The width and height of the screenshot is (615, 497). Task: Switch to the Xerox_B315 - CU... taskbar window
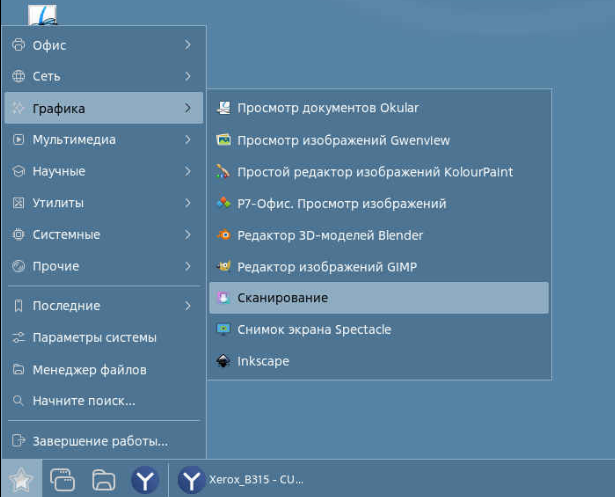240,479
